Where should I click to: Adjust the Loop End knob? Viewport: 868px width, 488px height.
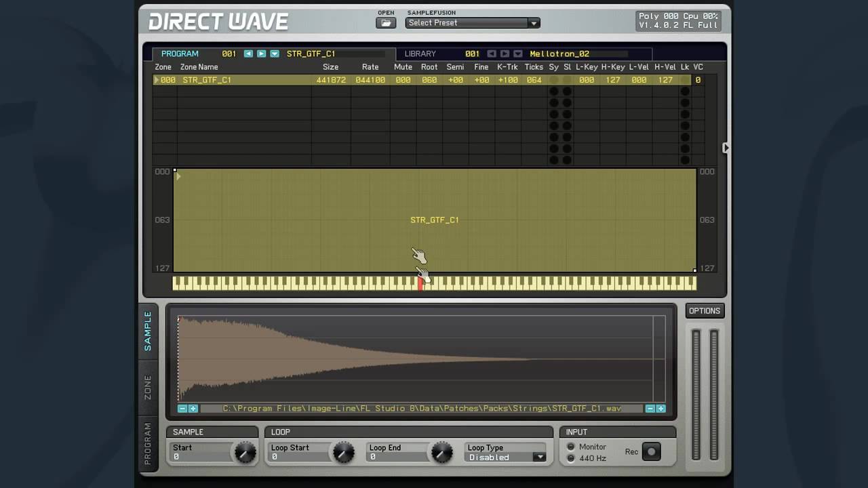[441, 452]
